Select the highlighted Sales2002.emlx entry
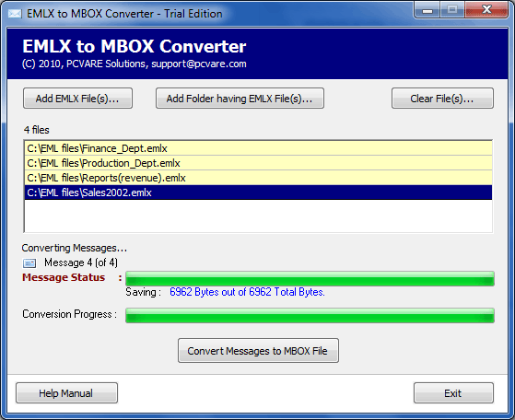Image resolution: width=515 pixels, height=420 pixels. point(258,192)
